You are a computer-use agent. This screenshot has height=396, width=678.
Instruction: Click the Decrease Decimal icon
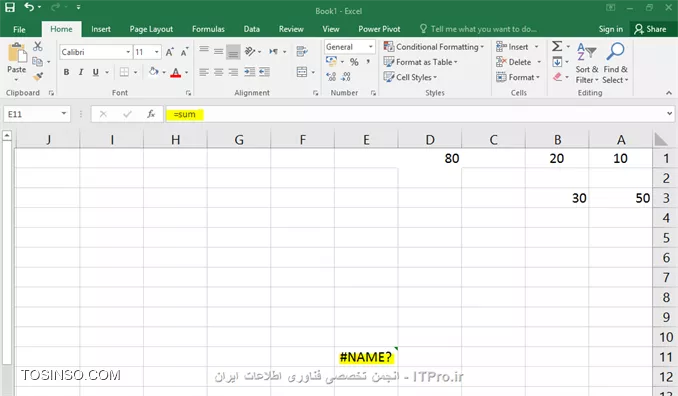coord(346,77)
